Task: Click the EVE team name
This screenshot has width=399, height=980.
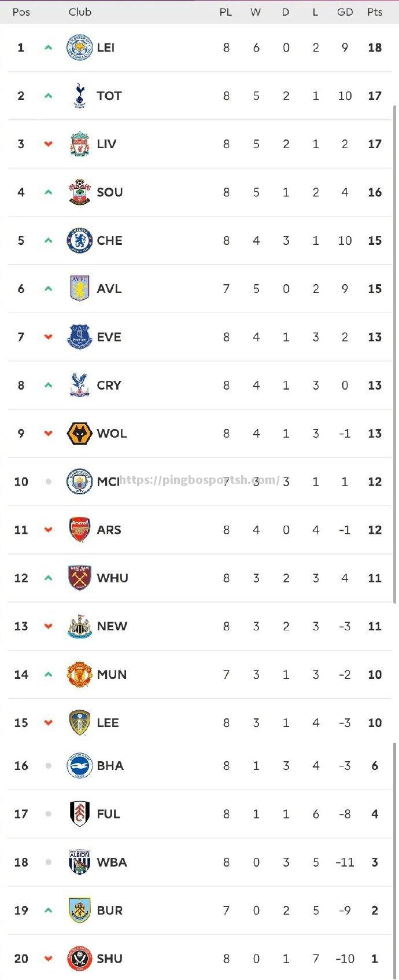Action: (109, 337)
